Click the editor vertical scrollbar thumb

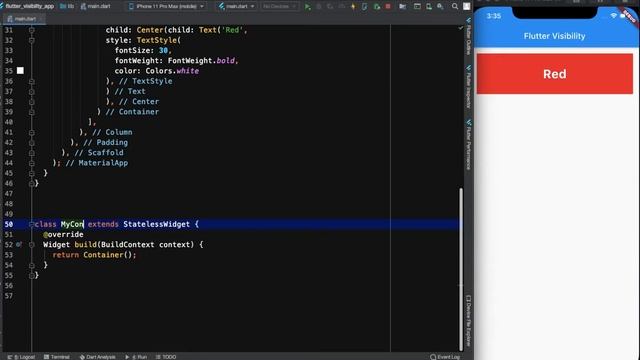point(461,269)
